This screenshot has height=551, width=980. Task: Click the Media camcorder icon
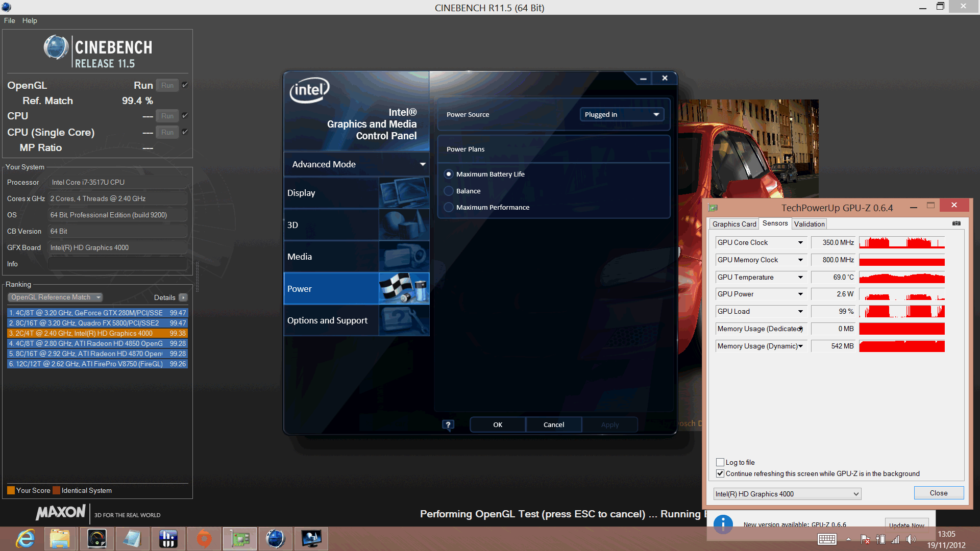[404, 257]
